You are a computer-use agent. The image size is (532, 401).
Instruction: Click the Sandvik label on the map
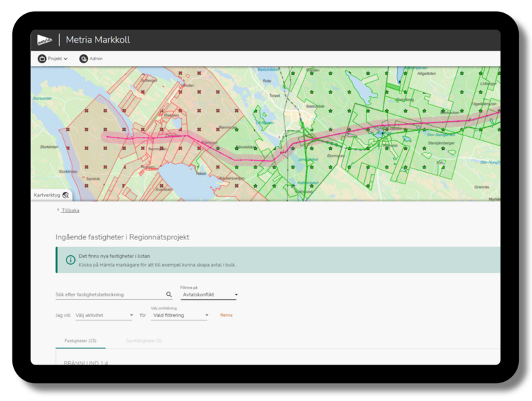coord(93,179)
